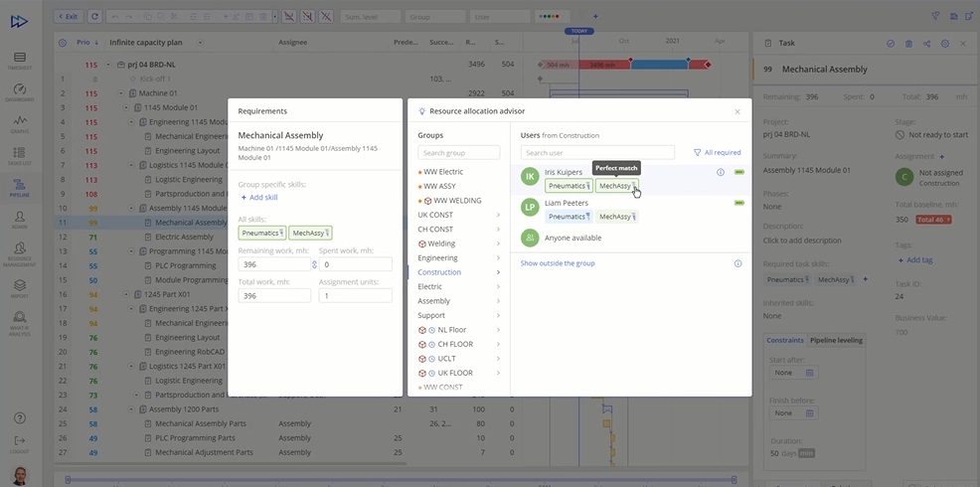Open the Timesheet sidebar icon
Screen dimensions: 980x487
click(20, 60)
